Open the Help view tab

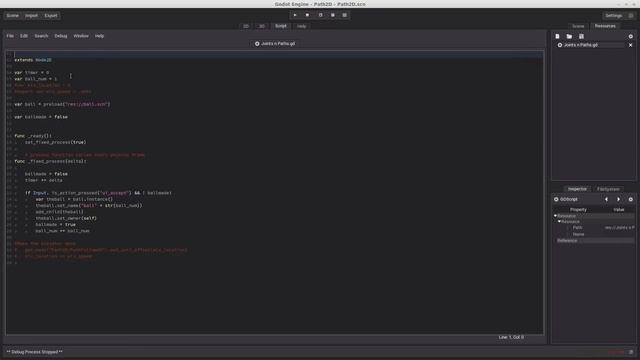pyautogui.click(x=302, y=26)
